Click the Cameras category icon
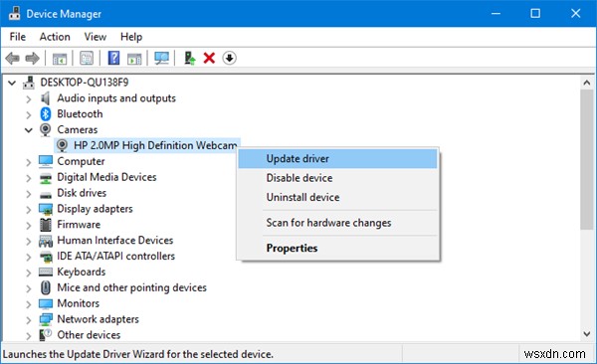Screen dimensions: 597x364 tap(45, 130)
